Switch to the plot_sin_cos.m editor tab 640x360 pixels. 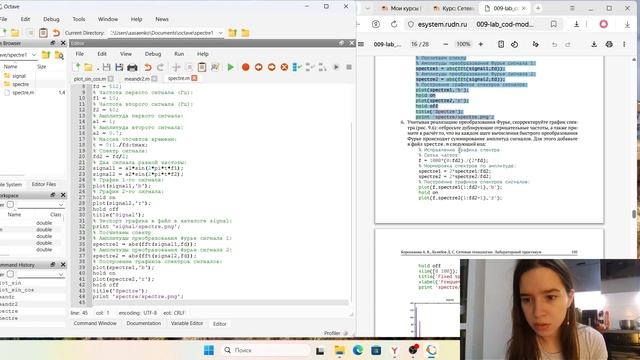(90, 78)
